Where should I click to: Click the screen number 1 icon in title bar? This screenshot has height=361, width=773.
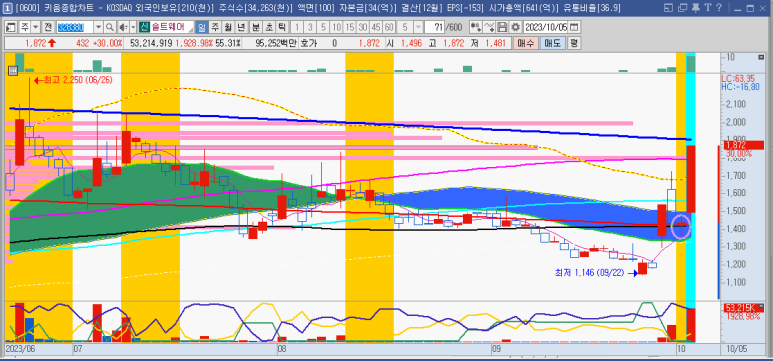7,7
